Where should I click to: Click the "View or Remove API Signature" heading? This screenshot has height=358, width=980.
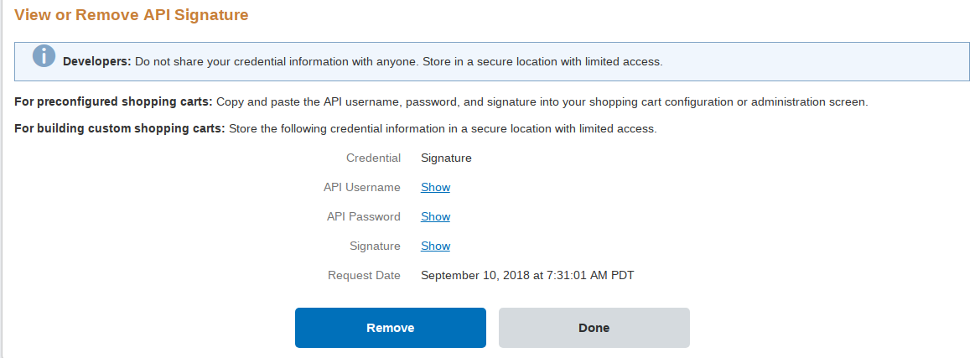pyautogui.click(x=132, y=15)
